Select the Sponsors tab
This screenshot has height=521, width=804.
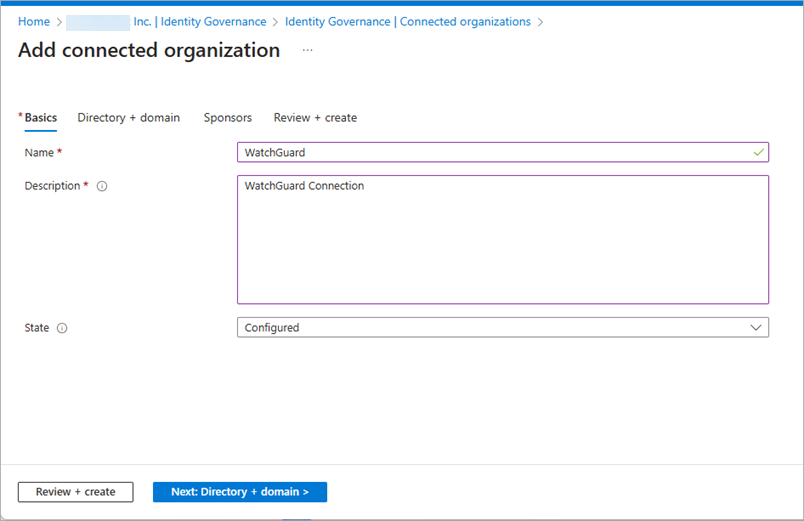[228, 118]
